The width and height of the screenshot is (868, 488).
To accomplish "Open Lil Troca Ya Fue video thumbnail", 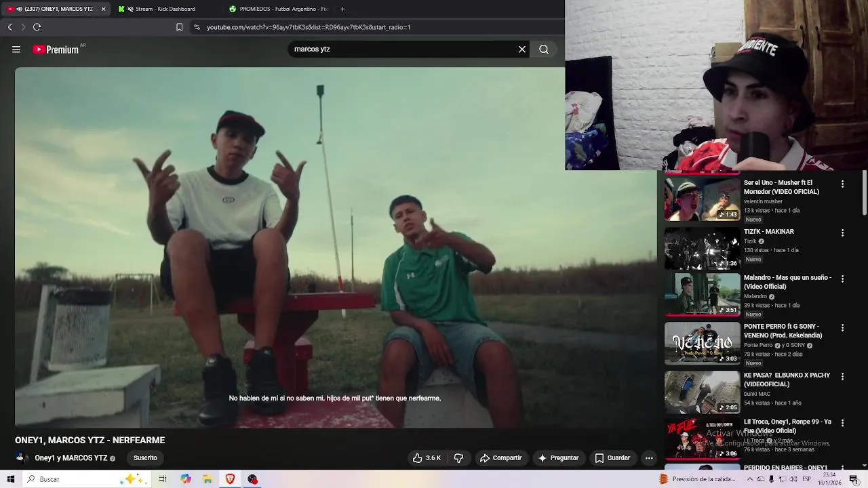I will click(x=702, y=439).
